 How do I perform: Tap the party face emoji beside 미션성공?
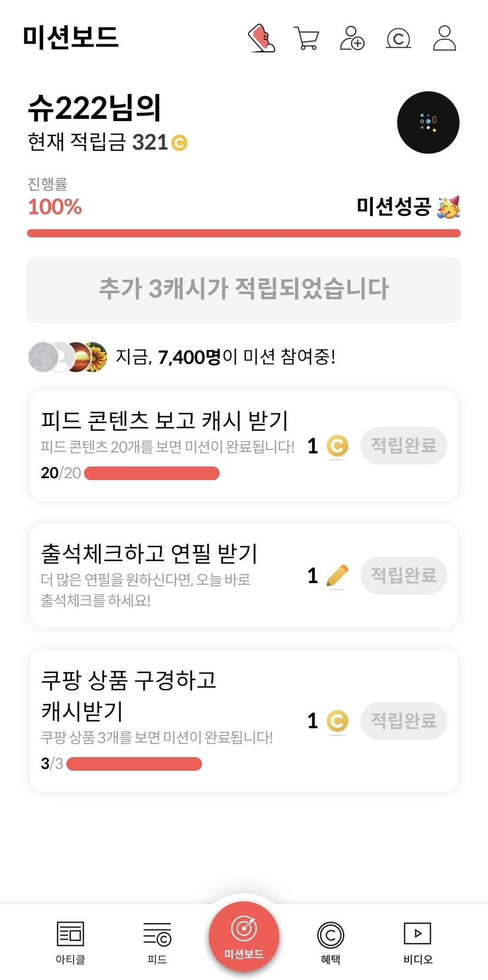449,207
